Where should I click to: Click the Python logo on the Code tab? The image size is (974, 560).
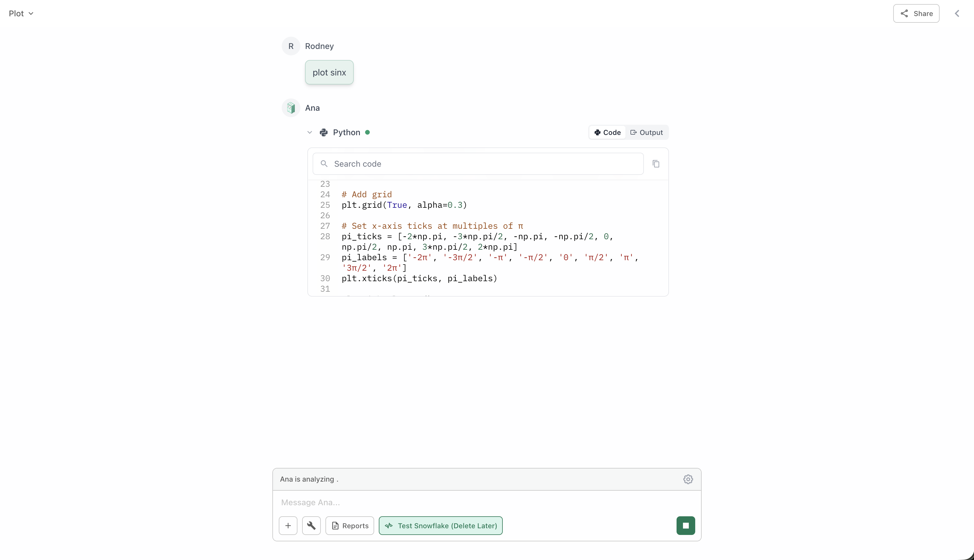pyautogui.click(x=597, y=132)
